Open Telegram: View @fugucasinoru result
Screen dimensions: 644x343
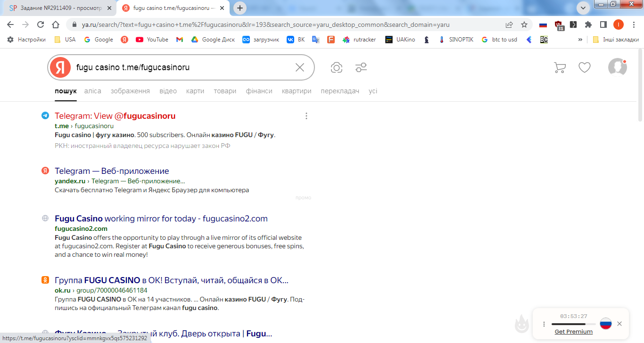115,116
